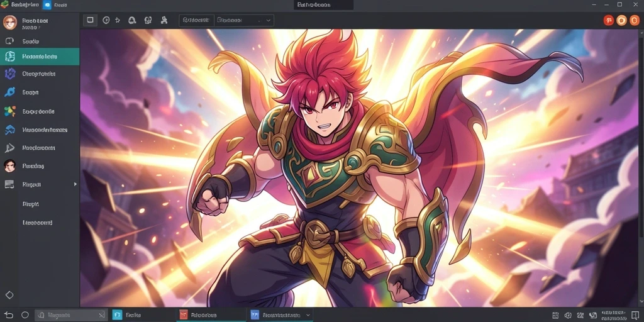Click the third system tray icon
644x322 pixels.
click(x=580, y=315)
